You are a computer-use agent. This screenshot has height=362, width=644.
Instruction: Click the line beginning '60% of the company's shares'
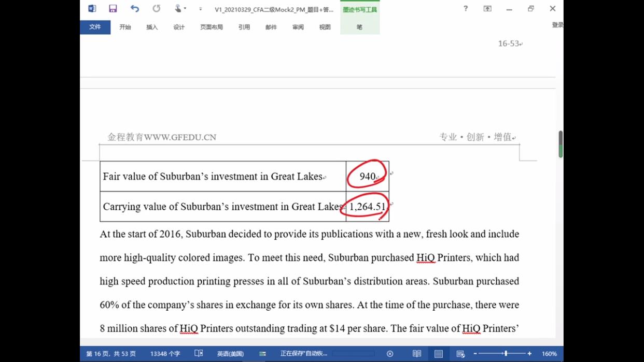pyautogui.click(x=310, y=305)
